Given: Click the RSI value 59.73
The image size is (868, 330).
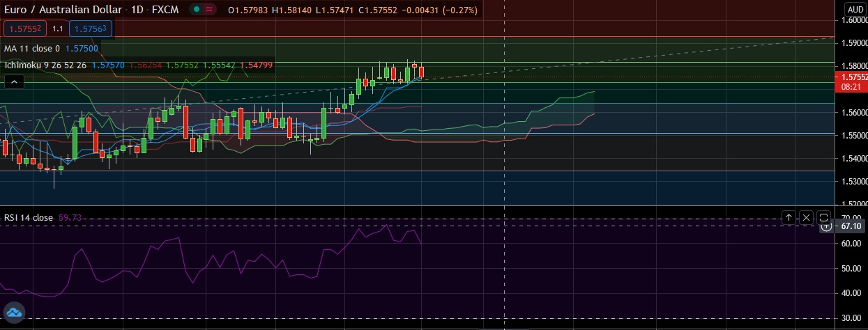Looking at the screenshot, I should [x=70, y=217].
